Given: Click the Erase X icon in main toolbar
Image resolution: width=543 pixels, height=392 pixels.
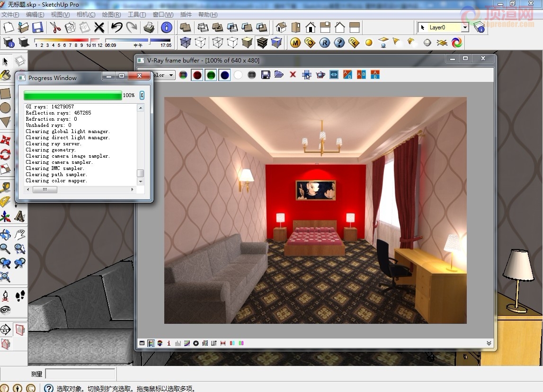Looking at the screenshot, I should (99, 27).
